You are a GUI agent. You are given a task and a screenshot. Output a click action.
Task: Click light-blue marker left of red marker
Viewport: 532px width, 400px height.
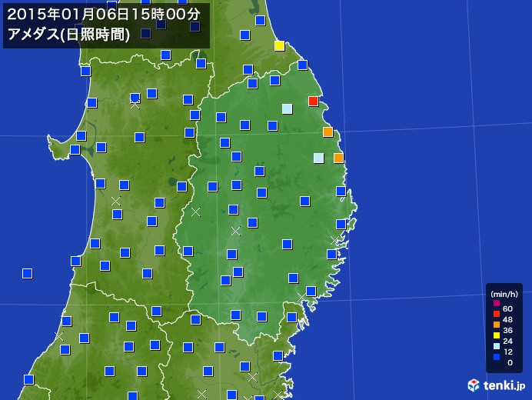[x=288, y=108]
